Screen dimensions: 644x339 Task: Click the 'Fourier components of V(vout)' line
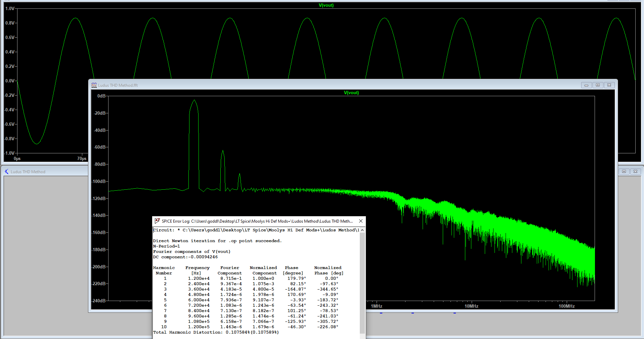pyautogui.click(x=192, y=252)
